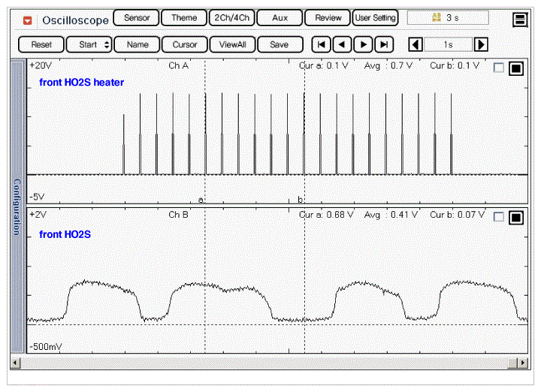Step forward one frame with right arrow
This screenshot has width=541, height=392.
tap(363, 44)
